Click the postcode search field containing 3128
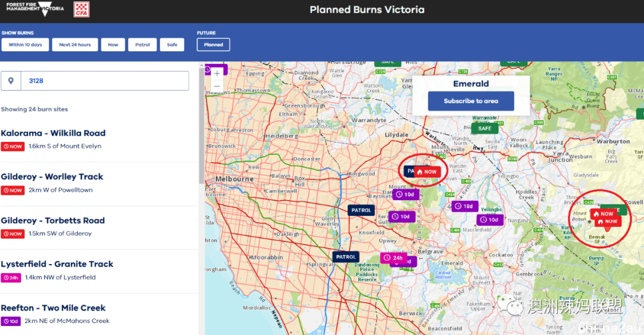644x335 pixels. tap(105, 81)
